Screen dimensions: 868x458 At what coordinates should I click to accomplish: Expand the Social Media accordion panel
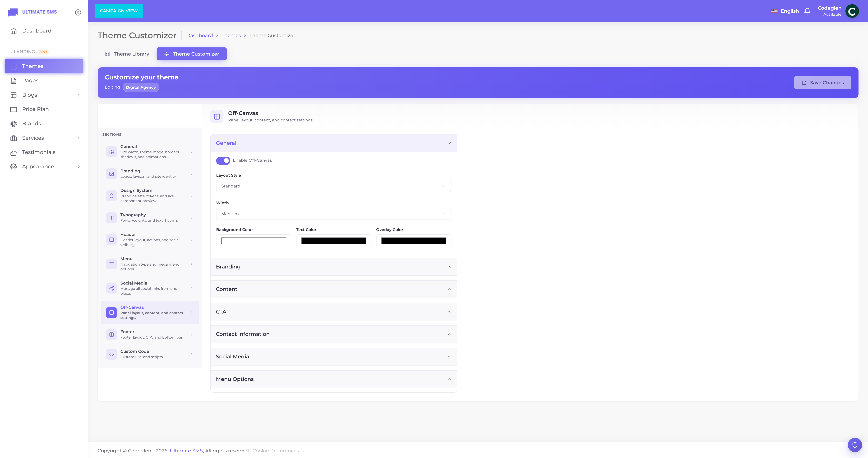(x=334, y=357)
